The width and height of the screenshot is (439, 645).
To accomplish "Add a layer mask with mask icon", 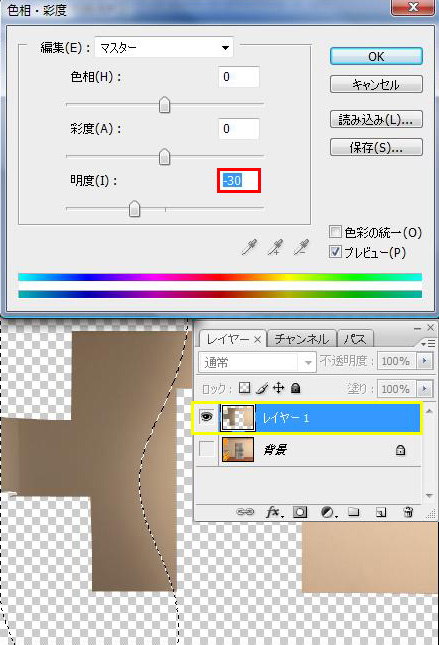I will coord(300,512).
